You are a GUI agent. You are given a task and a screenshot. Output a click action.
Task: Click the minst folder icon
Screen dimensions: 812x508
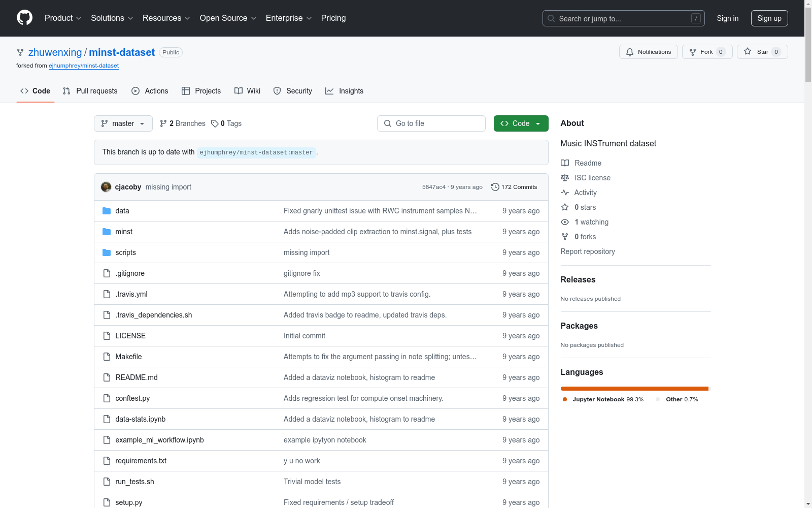click(107, 232)
